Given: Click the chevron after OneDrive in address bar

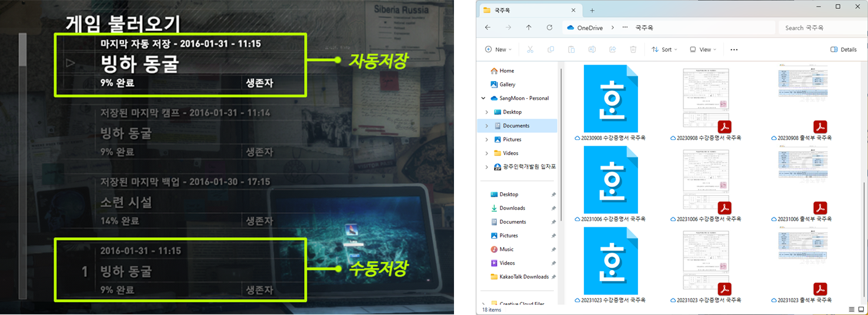Looking at the screenshot, I should click(x=613, y=28).
